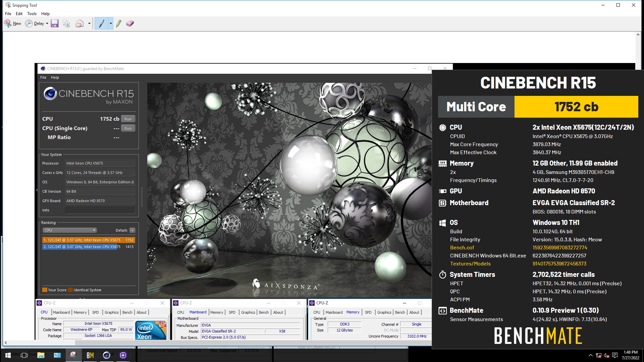
Task: Click the snip horizontal scrollbar left arrow
Action: coord(5,343)
